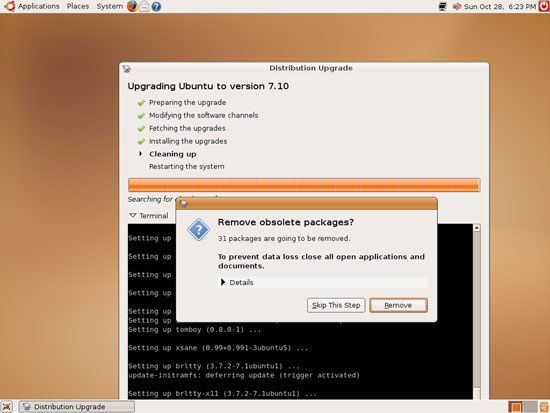Screen dimensions: 550x413
Task: Open the System menu
Action: [x=109, y=6]
